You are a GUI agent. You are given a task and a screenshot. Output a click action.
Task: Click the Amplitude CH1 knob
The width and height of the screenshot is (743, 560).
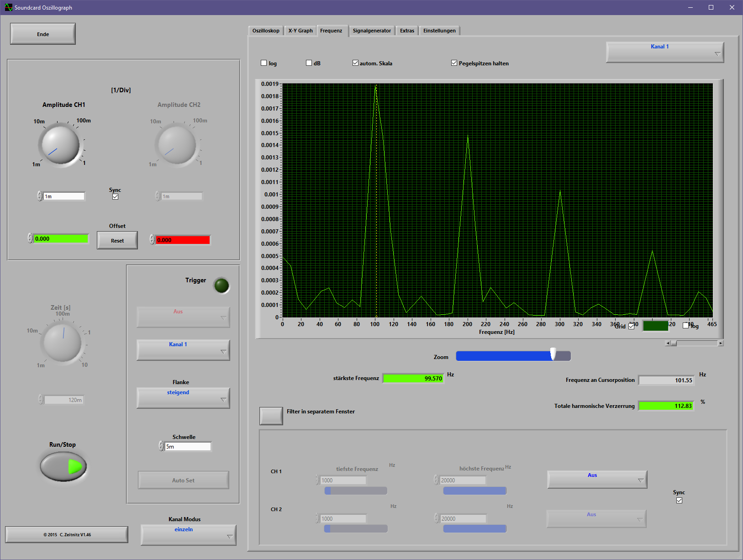click(x=60, y=145)
